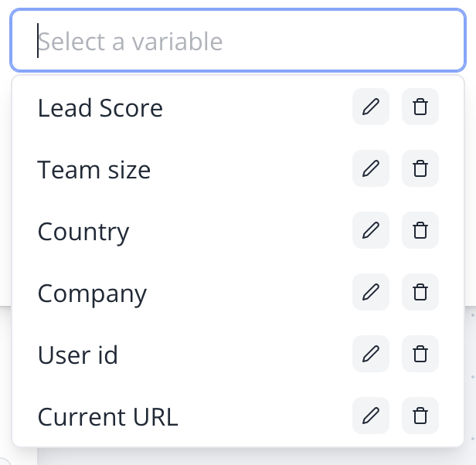Delete the Team size variable

[x=420, y=169]
